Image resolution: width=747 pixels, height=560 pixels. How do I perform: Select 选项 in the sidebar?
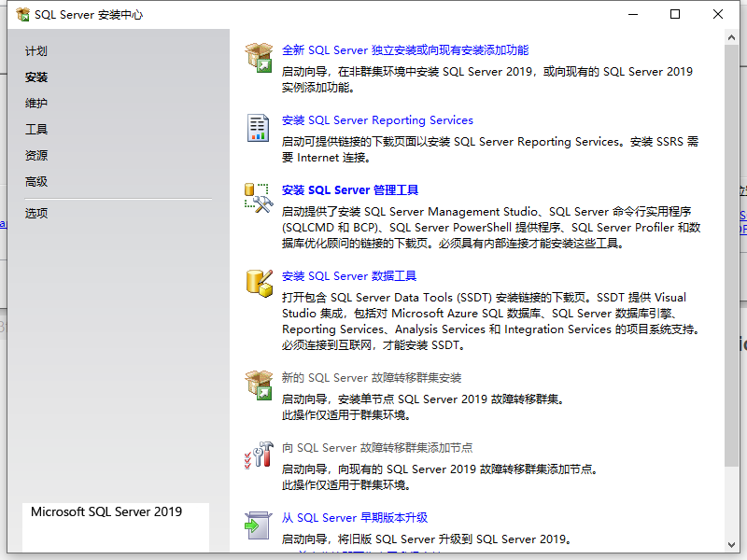36,213
